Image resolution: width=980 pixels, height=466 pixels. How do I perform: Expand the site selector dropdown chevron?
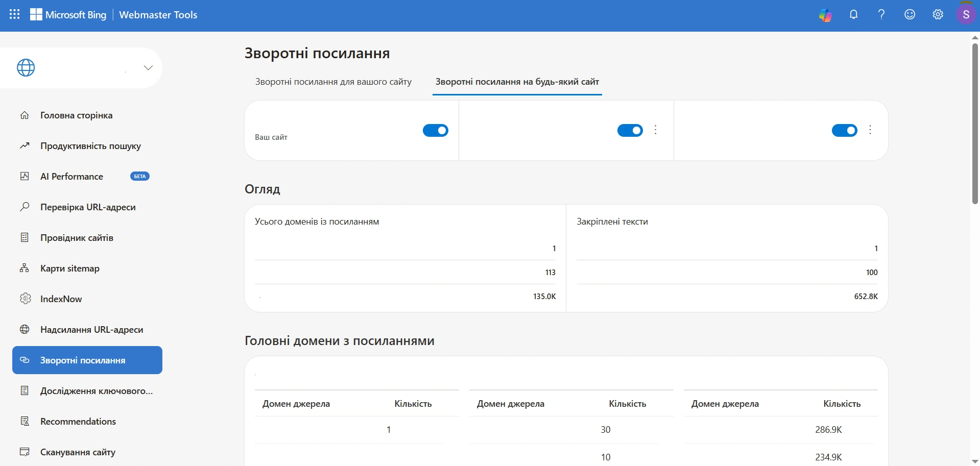(148, 67)
